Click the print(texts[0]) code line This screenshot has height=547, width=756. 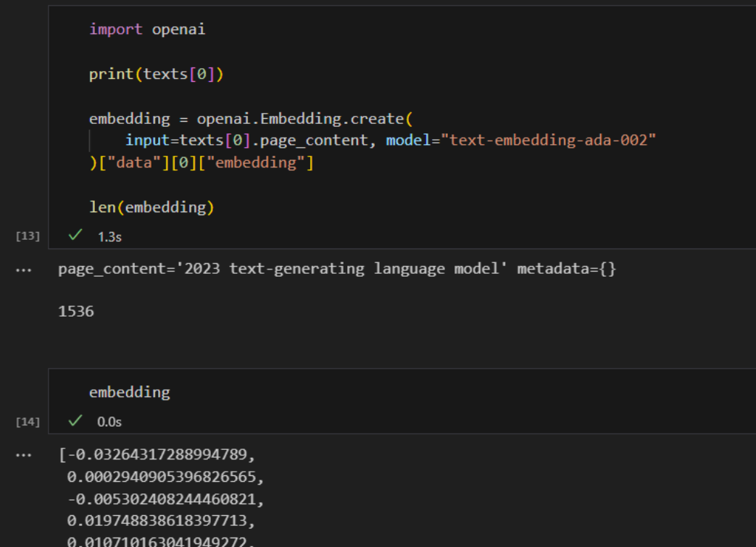tap(157, 74)
